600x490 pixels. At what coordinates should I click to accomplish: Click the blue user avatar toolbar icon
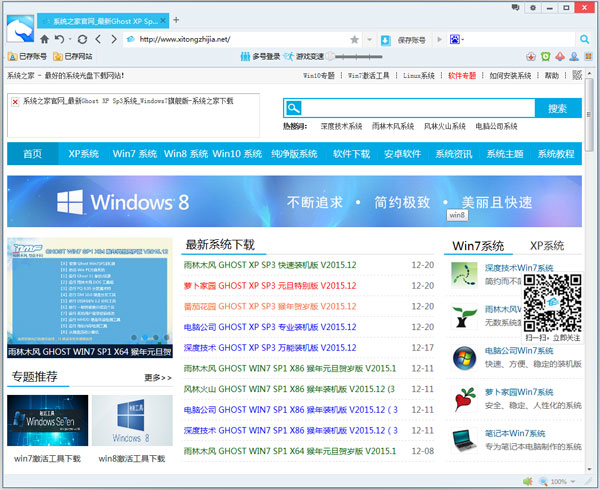click(x=574, y=57)
